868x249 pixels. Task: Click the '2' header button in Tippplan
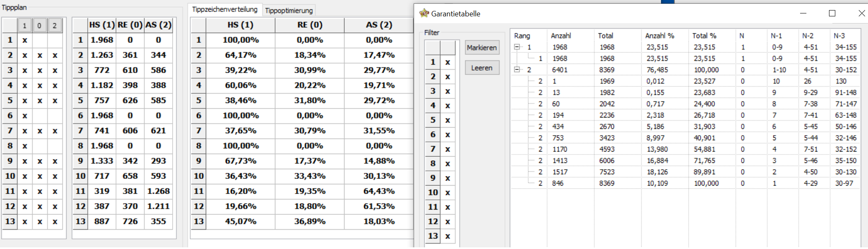(54, 26)
